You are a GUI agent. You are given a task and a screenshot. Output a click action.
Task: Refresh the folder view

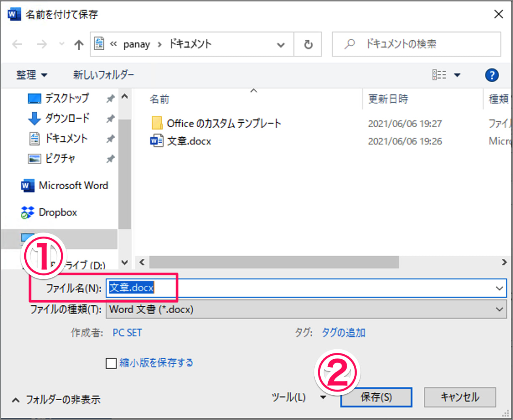(x=308, y=44)
